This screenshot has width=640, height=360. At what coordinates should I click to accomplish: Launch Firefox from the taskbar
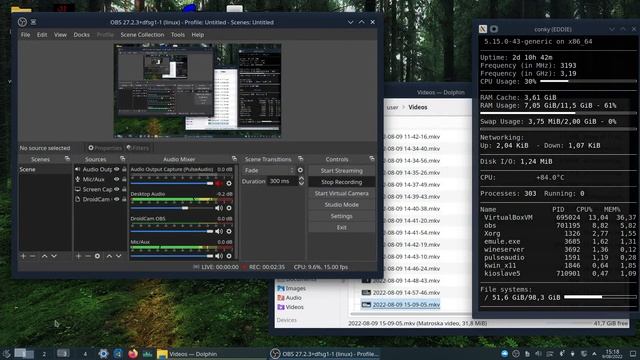pos(133,353)
